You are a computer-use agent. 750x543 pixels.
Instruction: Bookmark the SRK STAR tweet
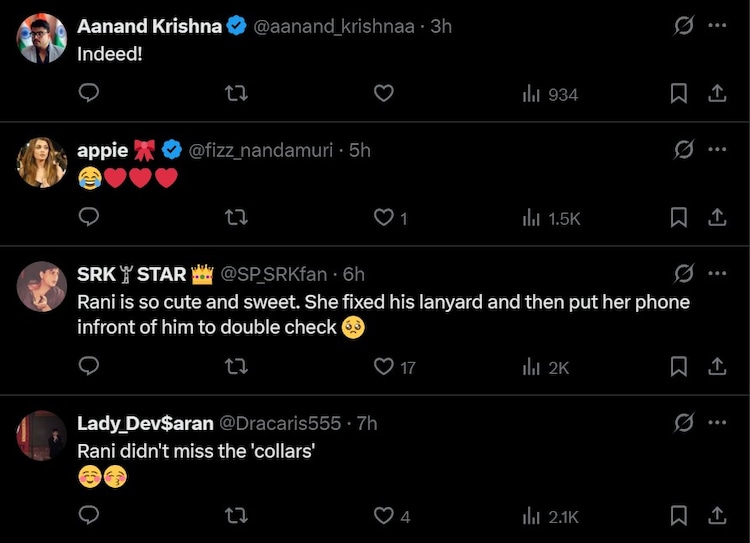pyautogui.click(x=678, y=367)
